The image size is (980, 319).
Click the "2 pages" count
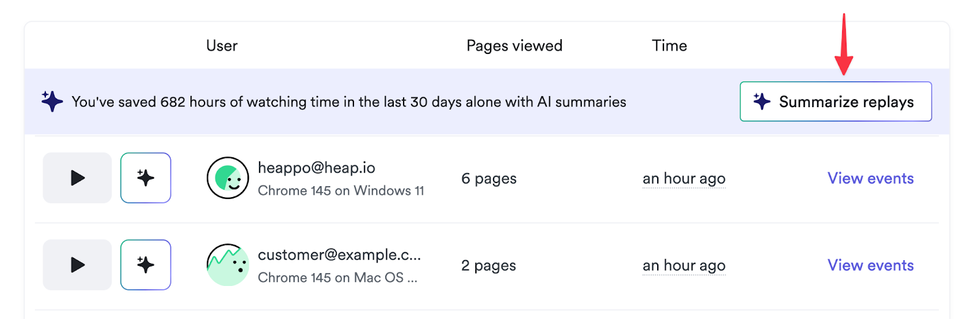tap(489, 266)
